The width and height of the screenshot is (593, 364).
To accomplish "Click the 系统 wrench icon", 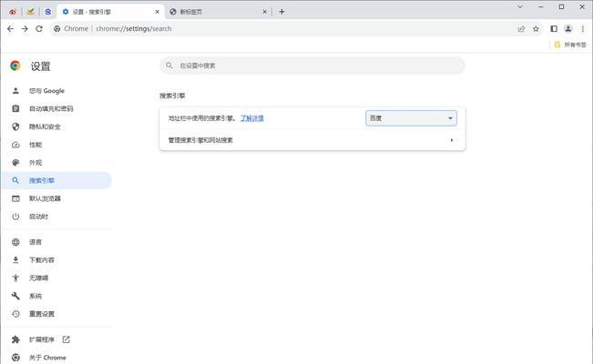I will 15,296.
